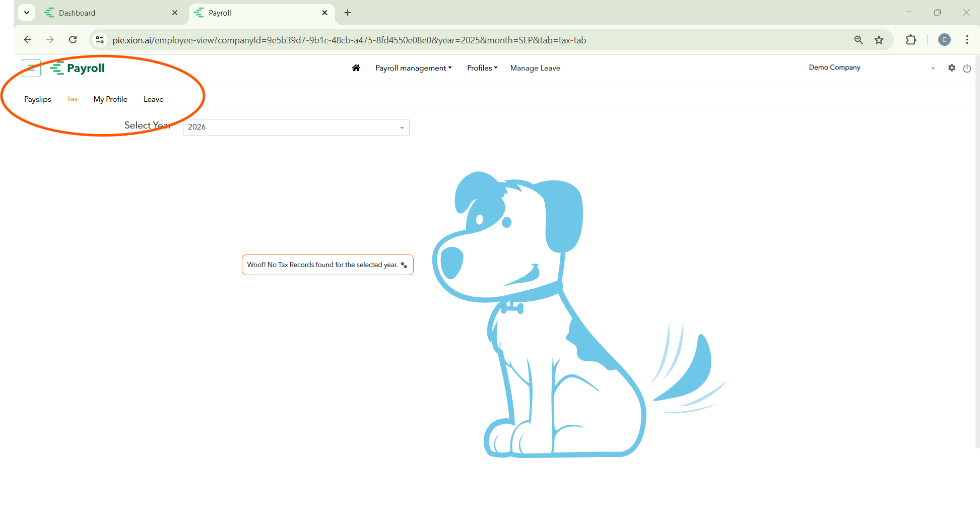Click the zoom magnifier in address bar
980x512 pixels.
click(x=858, y=40)
